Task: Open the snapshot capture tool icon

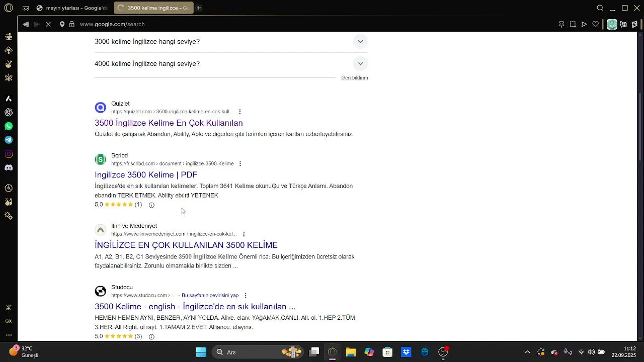Action: coord(573,24)
